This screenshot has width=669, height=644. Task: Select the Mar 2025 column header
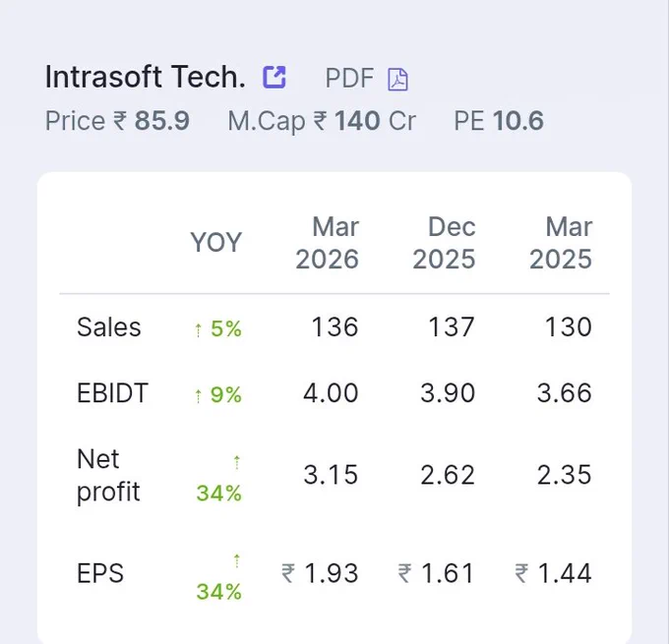[x=561, y=243]
